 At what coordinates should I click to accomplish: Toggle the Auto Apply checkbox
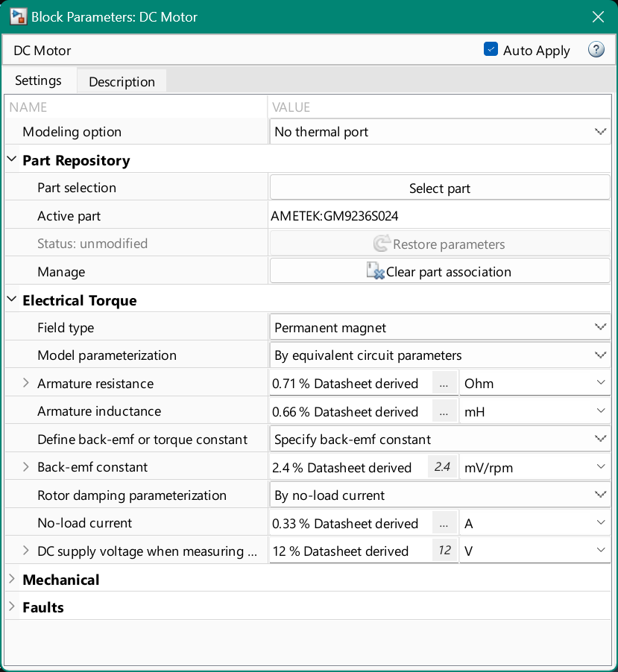coord(491,50)
